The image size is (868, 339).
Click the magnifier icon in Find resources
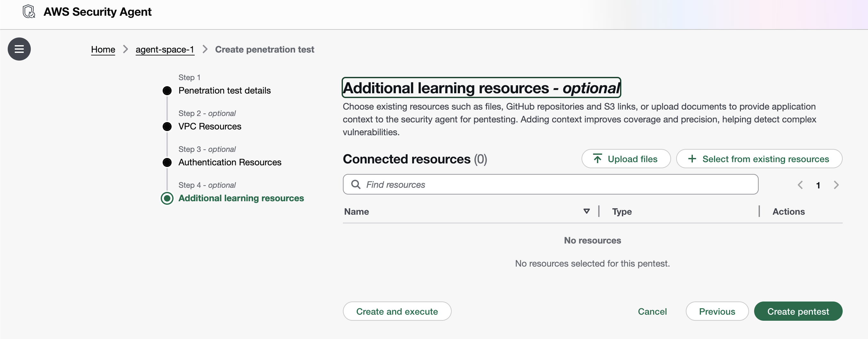tap(355, 185)
